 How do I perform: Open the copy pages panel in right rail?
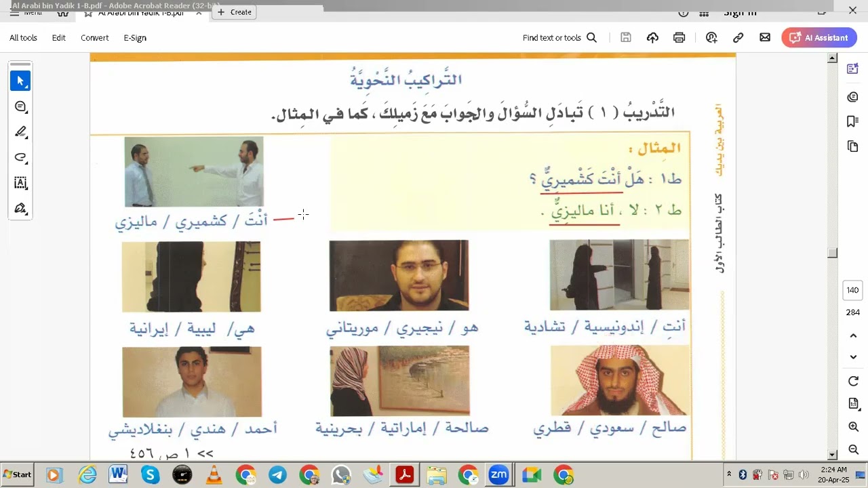(853, 146)
